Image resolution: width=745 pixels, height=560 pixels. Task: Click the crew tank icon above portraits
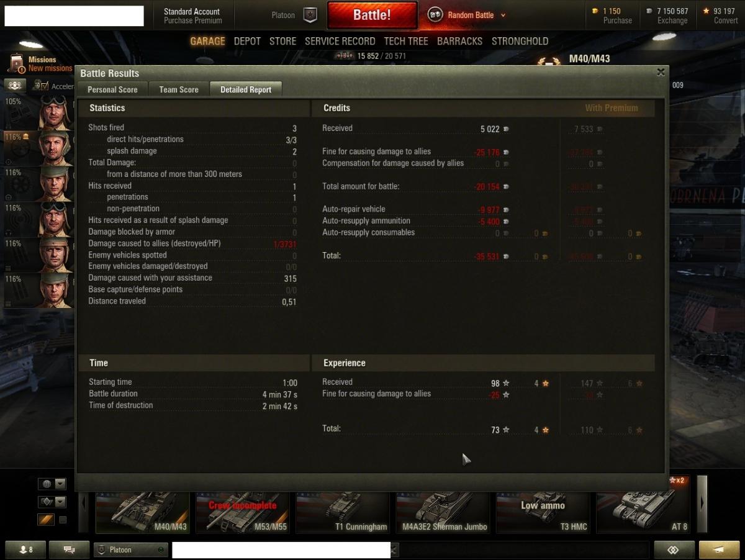click(x=15, y=85)
